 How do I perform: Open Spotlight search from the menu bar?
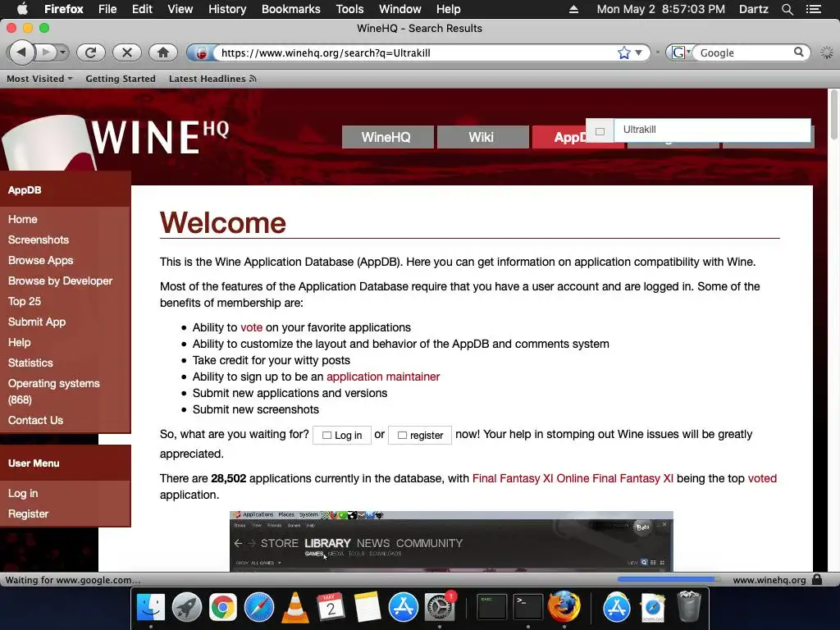pyautogui.click(x=787, y=9)
